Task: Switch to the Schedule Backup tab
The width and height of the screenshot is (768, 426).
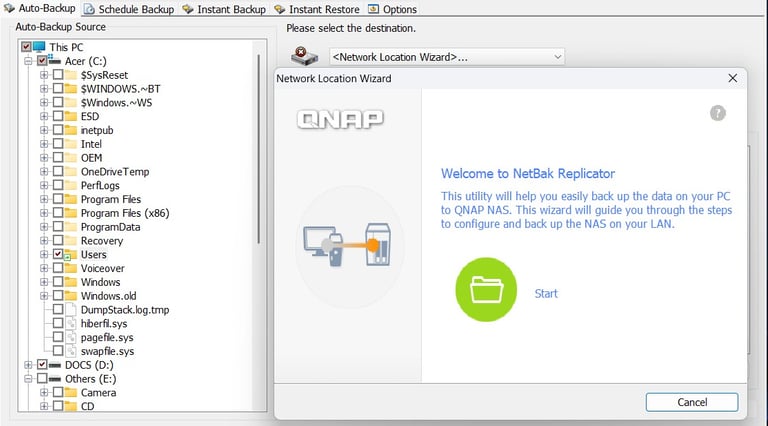Action: pyautogui.click(x=129, y=9)
